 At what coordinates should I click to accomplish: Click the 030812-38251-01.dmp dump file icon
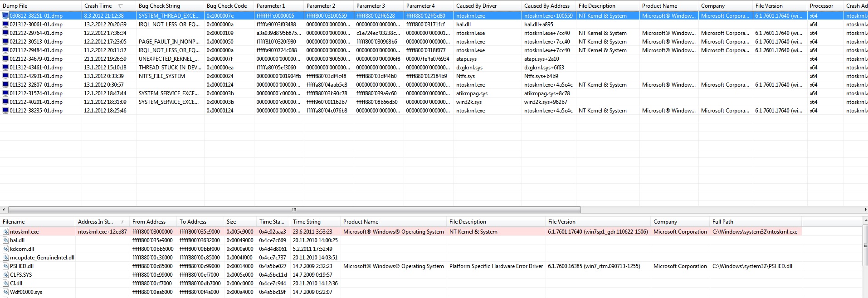point(5,15)
